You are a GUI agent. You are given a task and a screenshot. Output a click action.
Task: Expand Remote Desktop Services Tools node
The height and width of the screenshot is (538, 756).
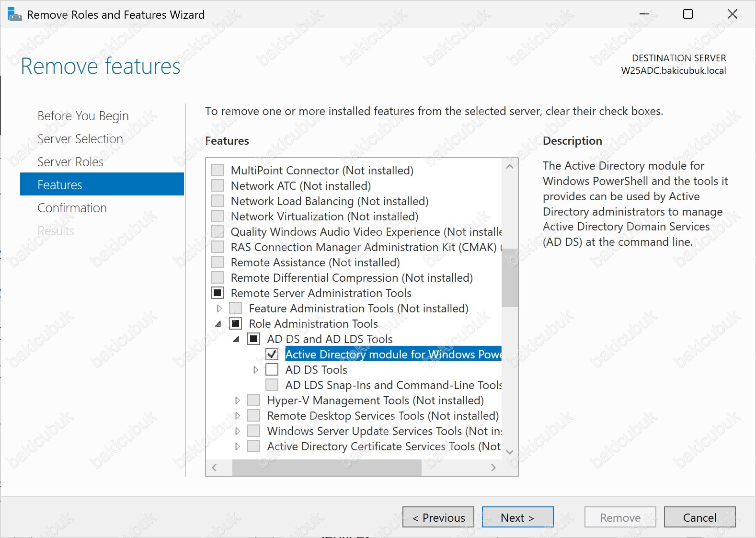pos(238,416)
